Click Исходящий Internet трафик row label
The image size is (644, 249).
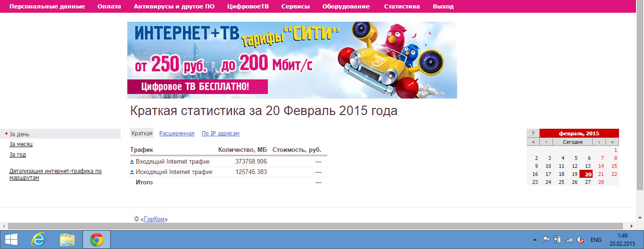174,172
